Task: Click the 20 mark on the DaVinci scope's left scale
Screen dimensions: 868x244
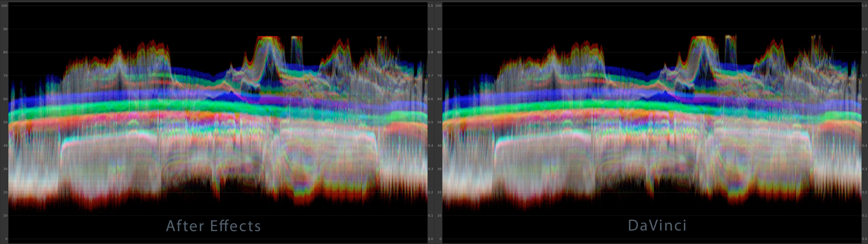Action: 439,192
